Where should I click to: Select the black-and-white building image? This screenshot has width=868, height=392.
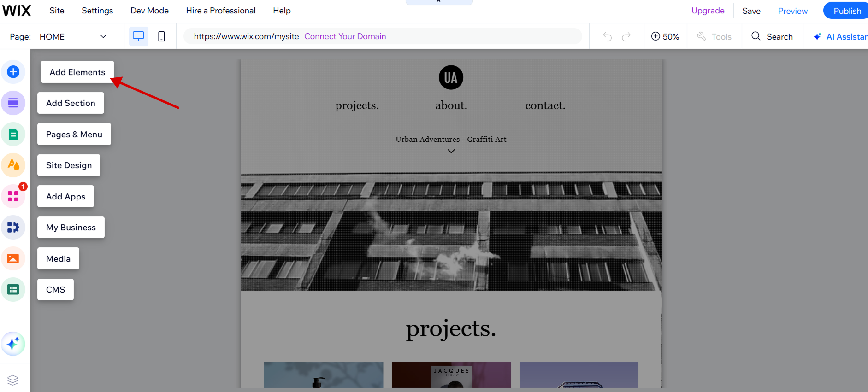[451, 230]
